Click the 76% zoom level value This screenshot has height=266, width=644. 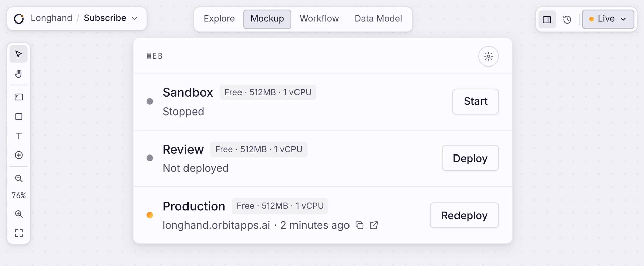pos(19,196)
